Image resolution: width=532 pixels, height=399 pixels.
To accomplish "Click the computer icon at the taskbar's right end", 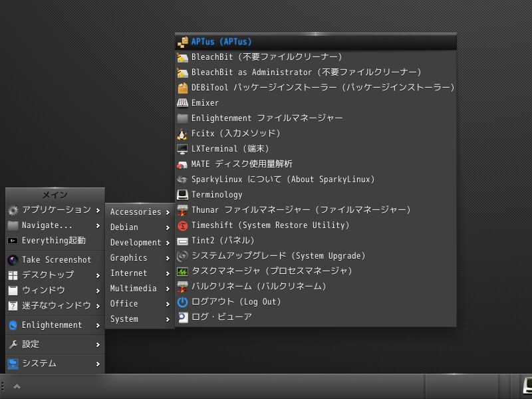I will (527, 386).
